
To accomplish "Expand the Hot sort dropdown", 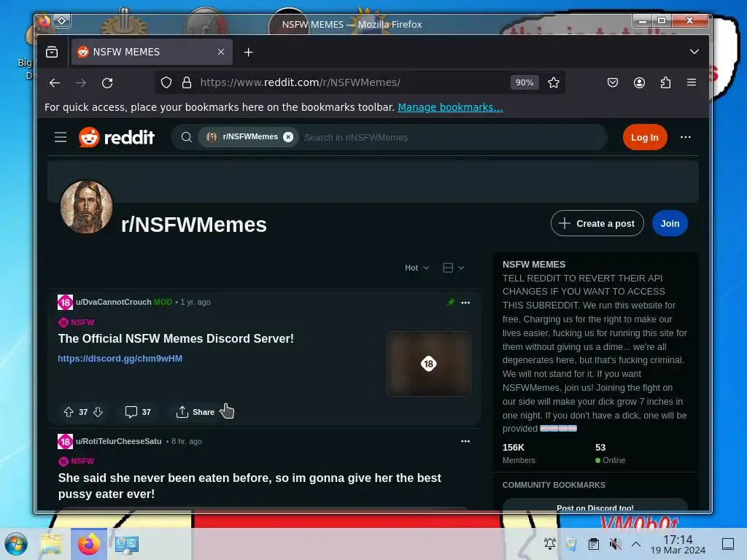I will point(417,268).
